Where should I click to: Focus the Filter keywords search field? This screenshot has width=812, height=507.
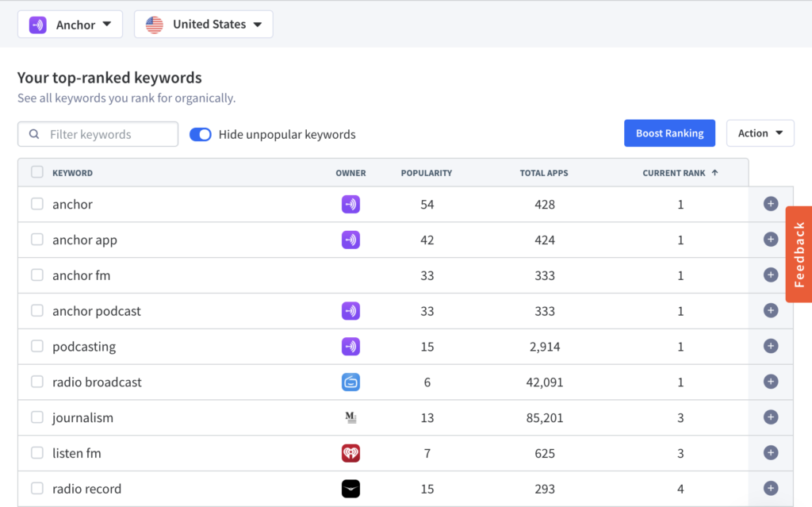point(98,134)
